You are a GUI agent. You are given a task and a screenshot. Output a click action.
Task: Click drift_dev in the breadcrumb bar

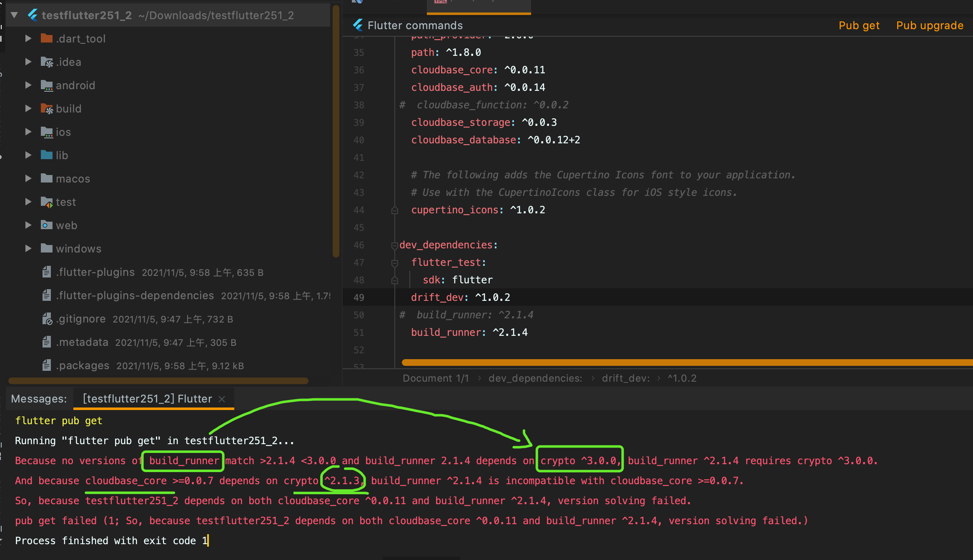click(624, 378)
